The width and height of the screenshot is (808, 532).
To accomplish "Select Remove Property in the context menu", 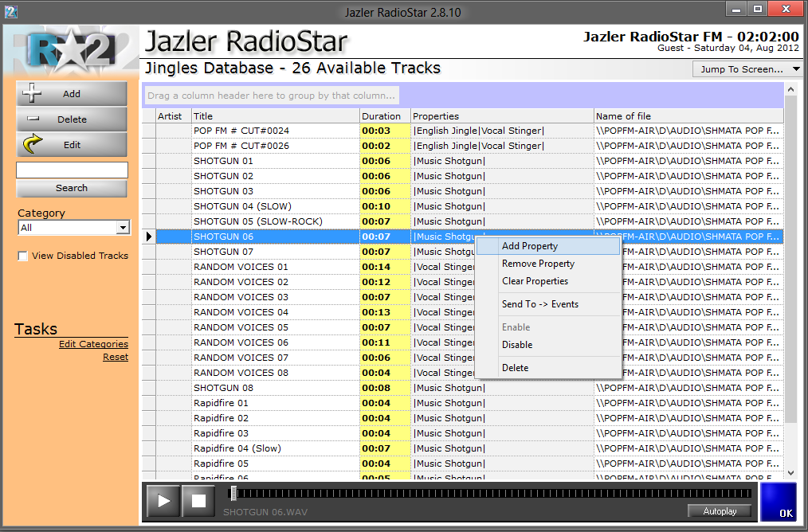I will tap(547, 264).
